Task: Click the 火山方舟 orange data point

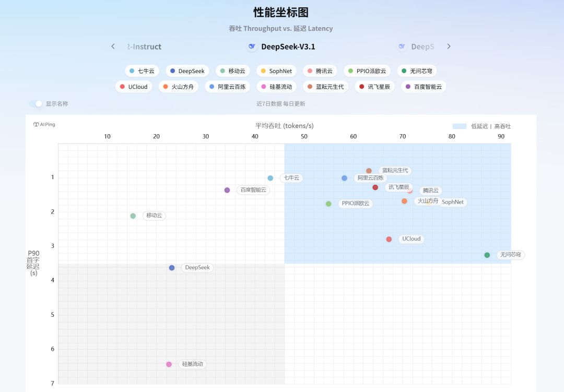Action: point(404,201)
